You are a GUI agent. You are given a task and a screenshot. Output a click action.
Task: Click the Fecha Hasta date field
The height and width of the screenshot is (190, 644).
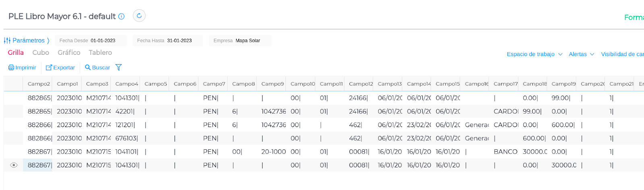[167, 40]
